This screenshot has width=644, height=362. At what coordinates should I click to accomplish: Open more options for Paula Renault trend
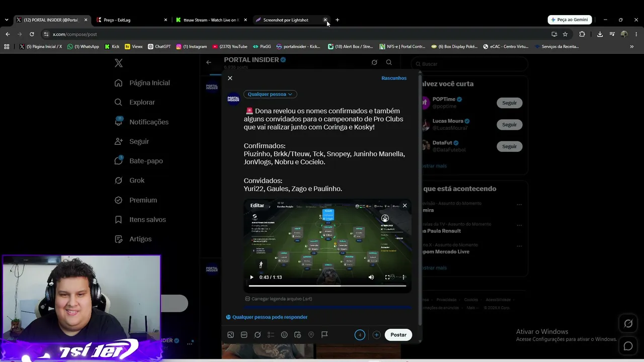(519, 225)
